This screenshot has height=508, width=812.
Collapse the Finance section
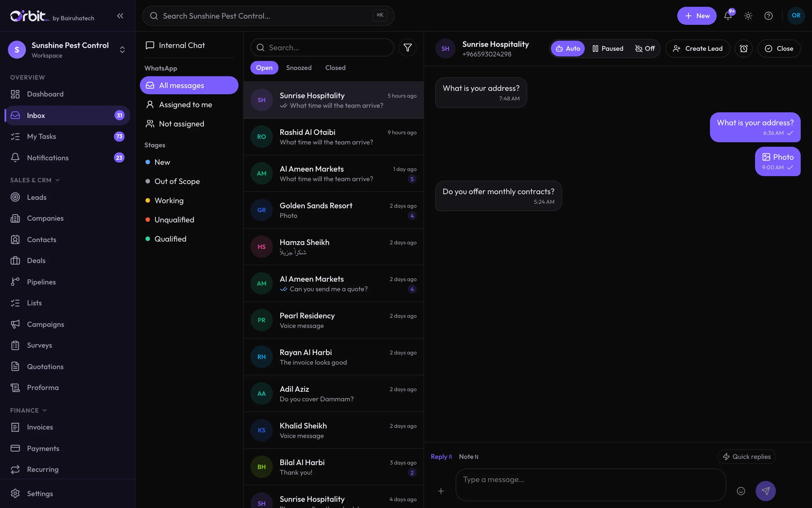pyautogui.click(x=28, y=411)
